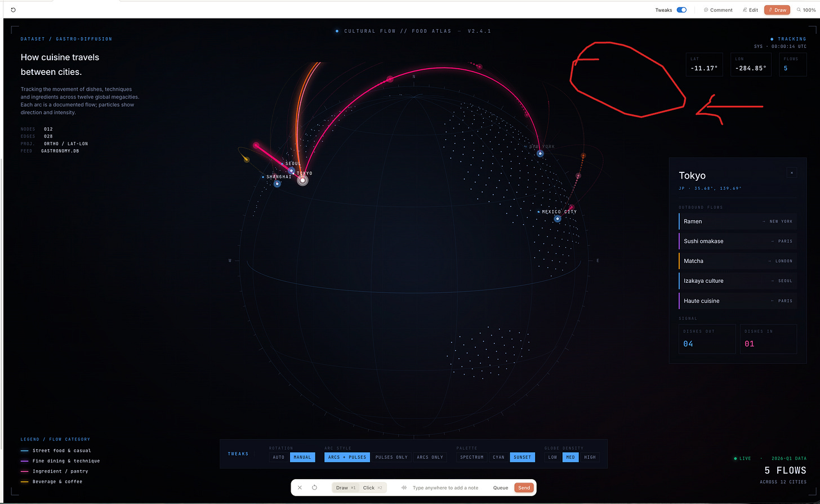
Task: Click the GASTRONOMY.DB feed value
Action: click(x=60, y=151)
